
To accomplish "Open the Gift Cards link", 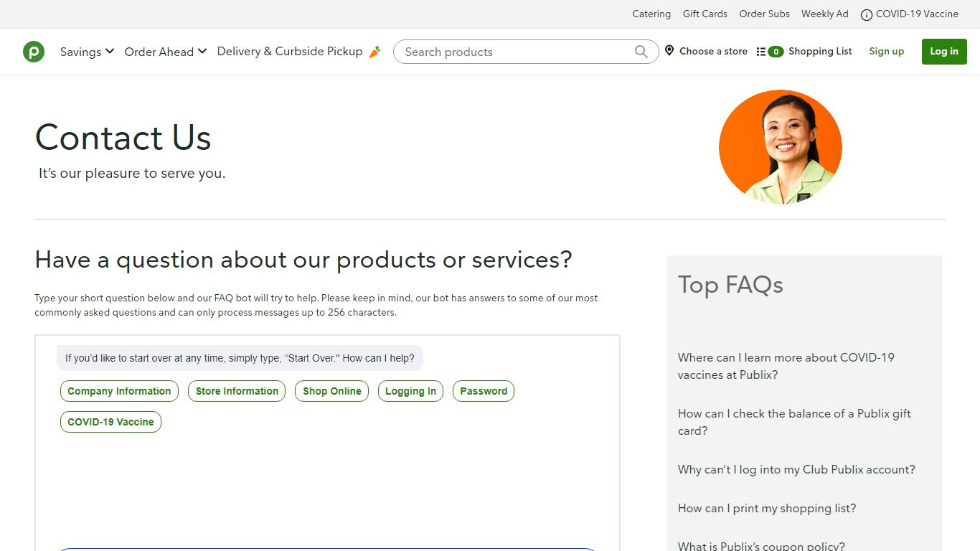I will click(x=705, y=14).
